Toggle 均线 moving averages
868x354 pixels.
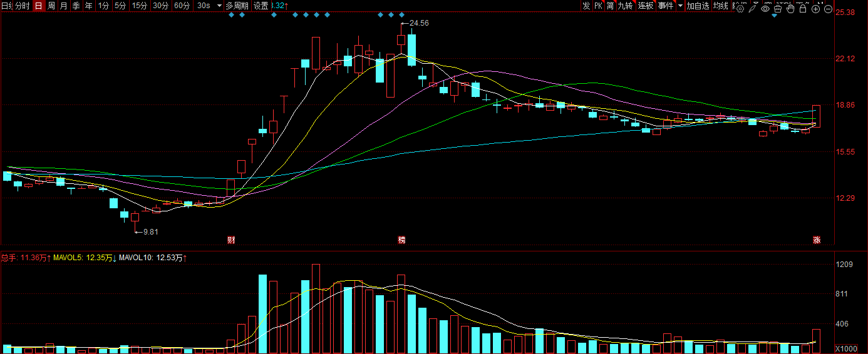coord(721,6)
